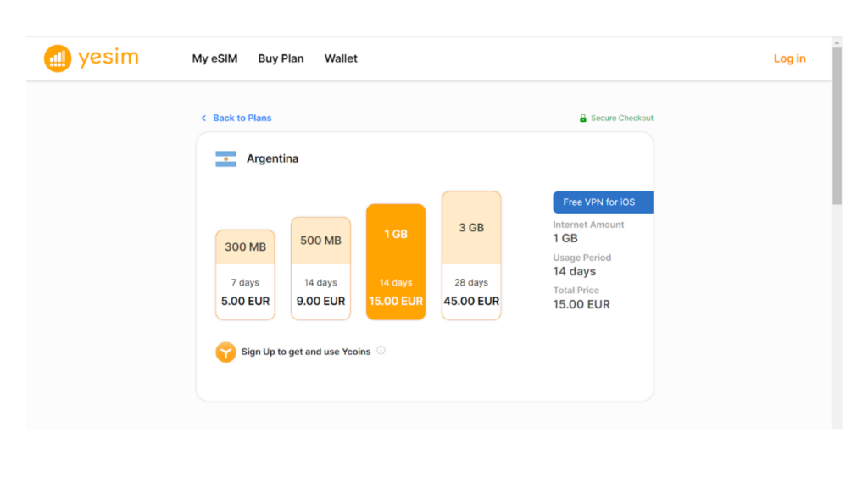Viewport: 868px width, 488px height.
Task: Click Sign Up to get Ycoins text
Action: [306, 352]
